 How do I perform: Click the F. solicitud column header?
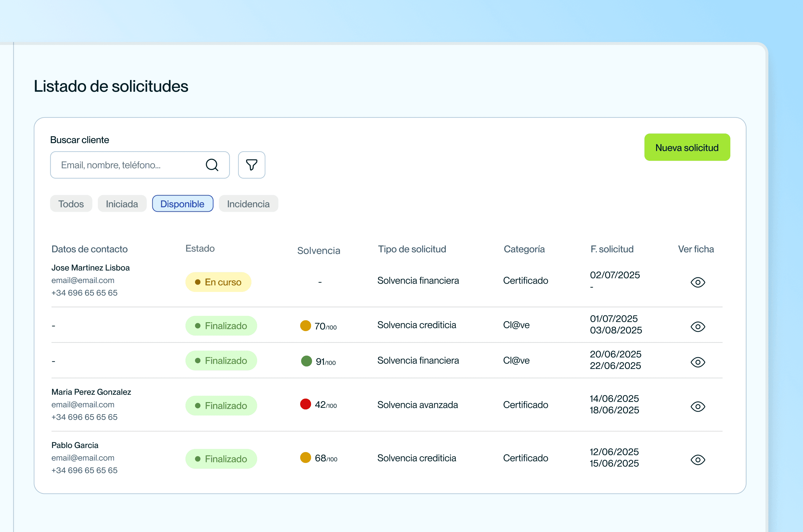click(612, 249)
